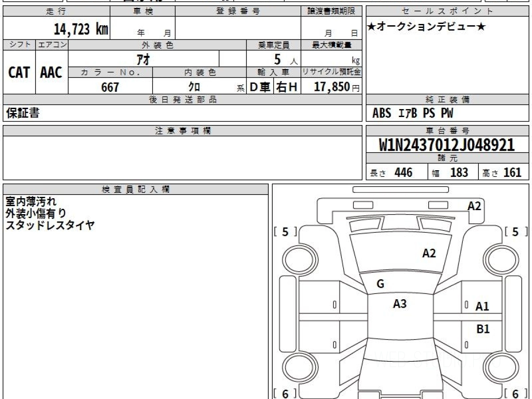
Task: Select the 検査員記入欄 header
Action: click(x=136, y=189)
